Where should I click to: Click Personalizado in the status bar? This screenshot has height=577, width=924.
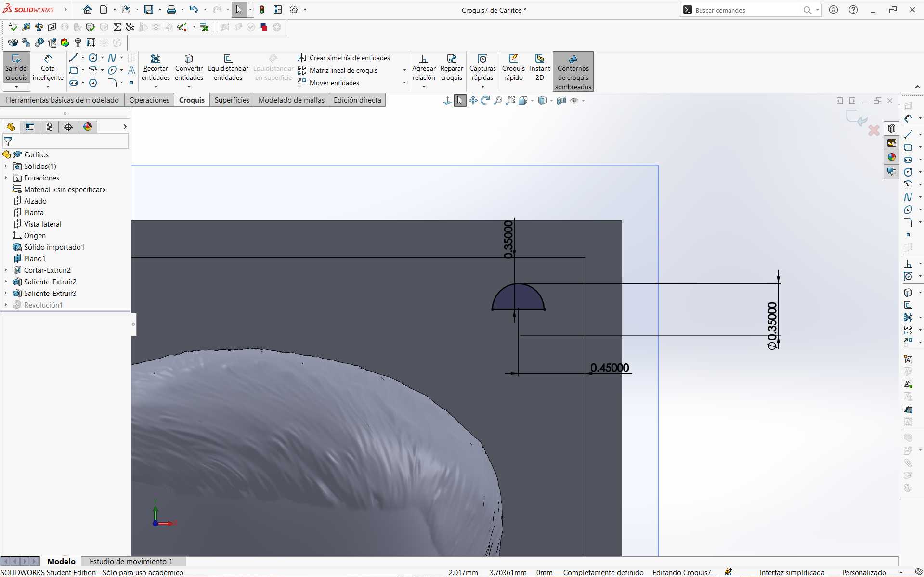click(x=864, y=572)
